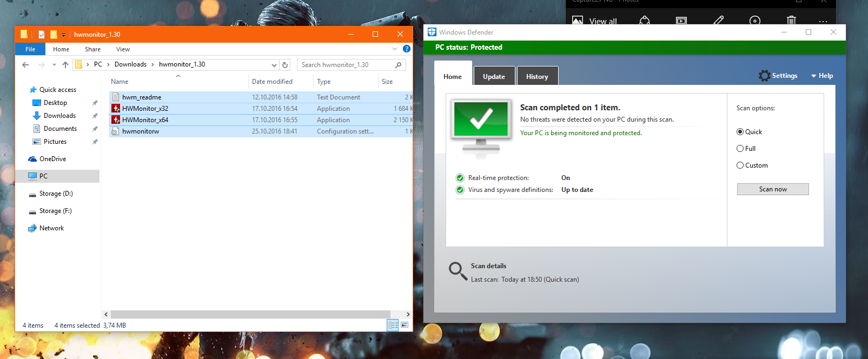
Task: Click PC in the address breadcrumb
Action: pyautogui.click(x=98, y=64)
